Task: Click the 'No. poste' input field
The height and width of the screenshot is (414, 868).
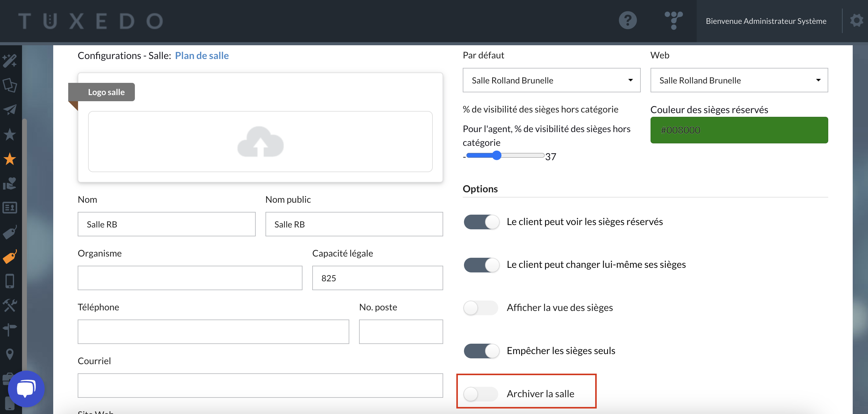Action: pyautogui.click(x=401, y=331)
